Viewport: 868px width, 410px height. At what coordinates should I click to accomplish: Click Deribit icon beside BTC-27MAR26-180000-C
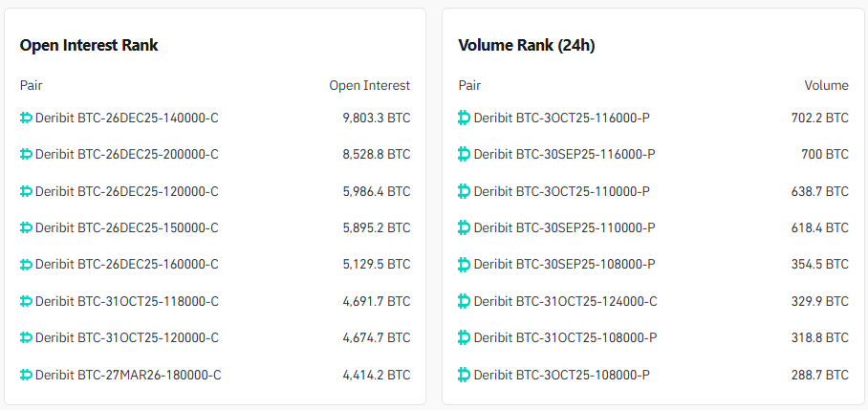26,376
